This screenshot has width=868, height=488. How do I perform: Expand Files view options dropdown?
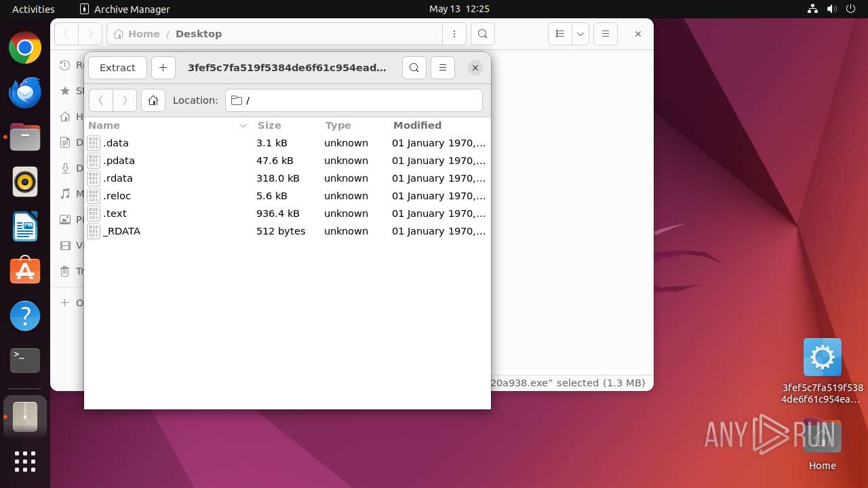[x=580, y=34]
